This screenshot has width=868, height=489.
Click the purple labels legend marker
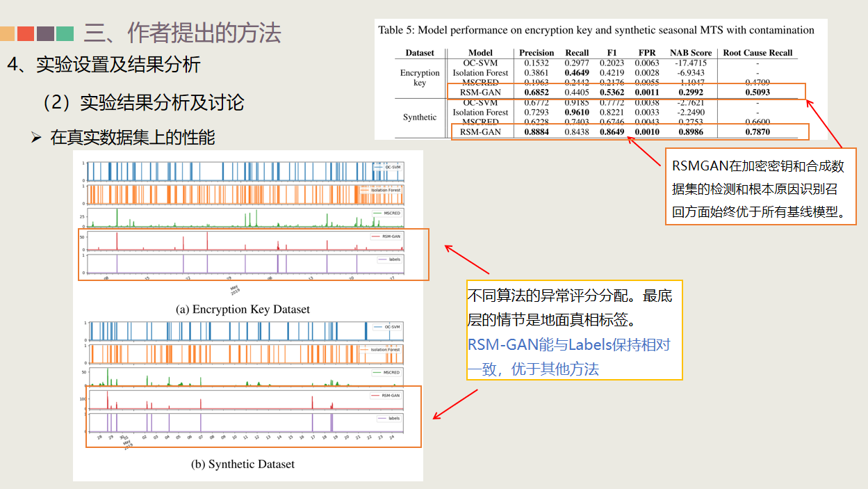(x=382, y=259)
